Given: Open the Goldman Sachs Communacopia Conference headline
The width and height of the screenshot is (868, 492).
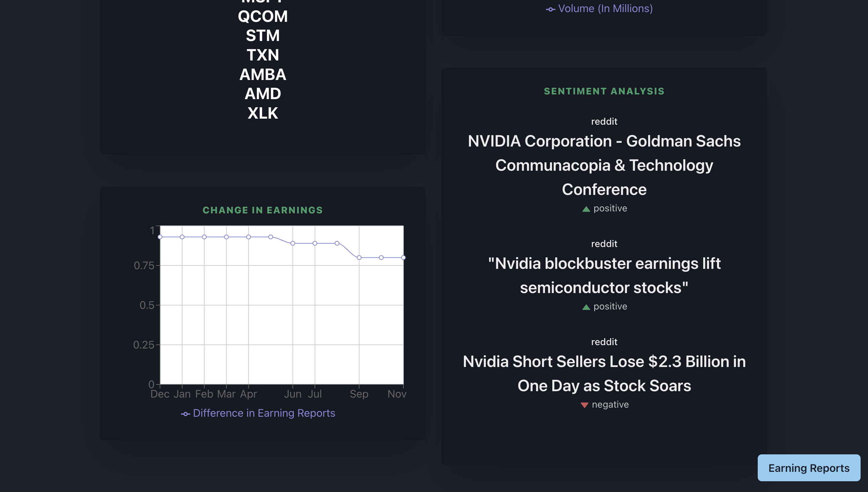Looking at the screenshot, I should click(604, 165).
